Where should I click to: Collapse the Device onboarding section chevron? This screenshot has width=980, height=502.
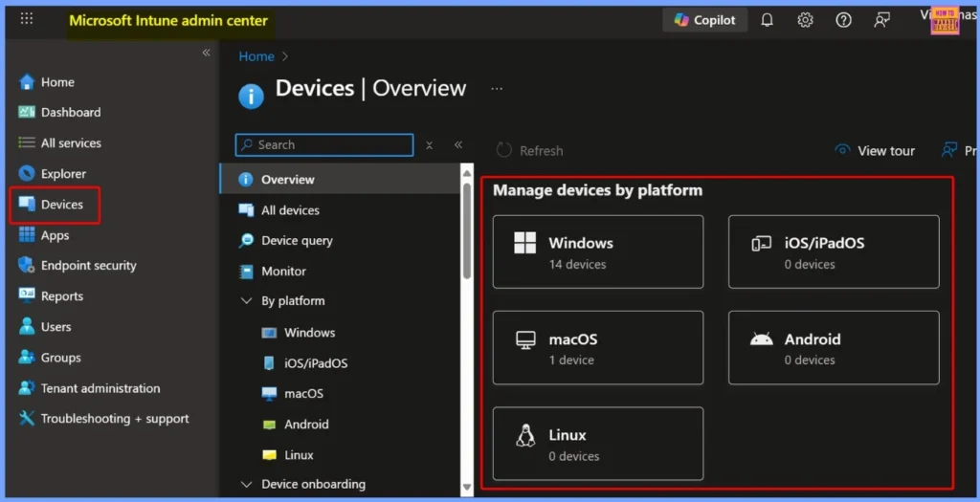pyautogui.click(x=246, y=485)
